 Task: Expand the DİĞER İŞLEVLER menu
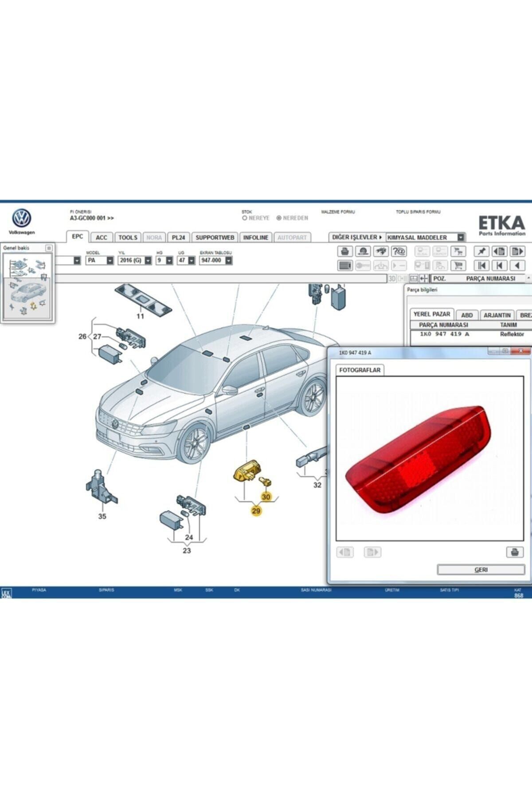[x=357, y=237]
